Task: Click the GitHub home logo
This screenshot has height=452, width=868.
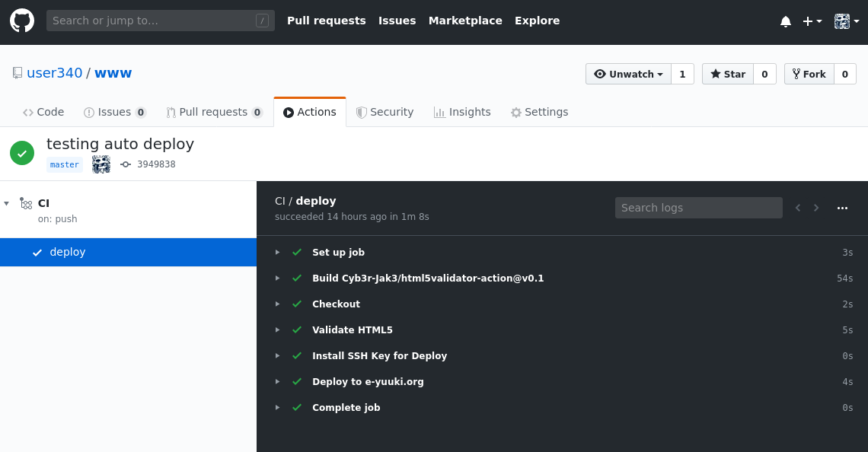Action: click(x=21, y=21)
